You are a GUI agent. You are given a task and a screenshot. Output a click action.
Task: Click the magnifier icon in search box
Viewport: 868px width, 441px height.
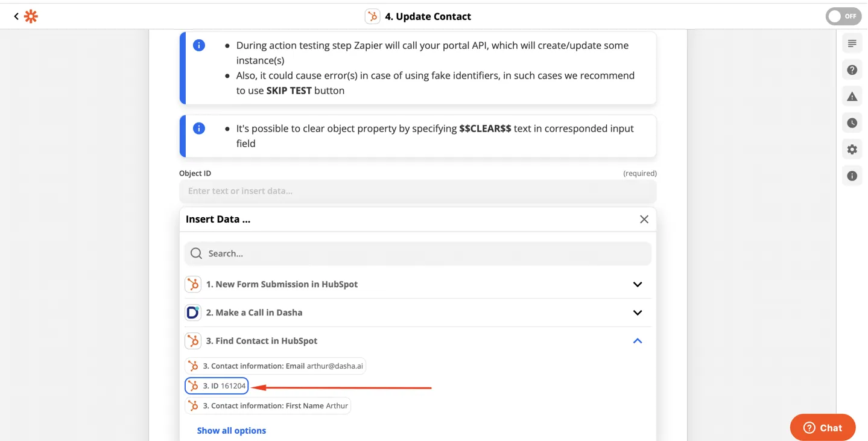tap(196, 253)
